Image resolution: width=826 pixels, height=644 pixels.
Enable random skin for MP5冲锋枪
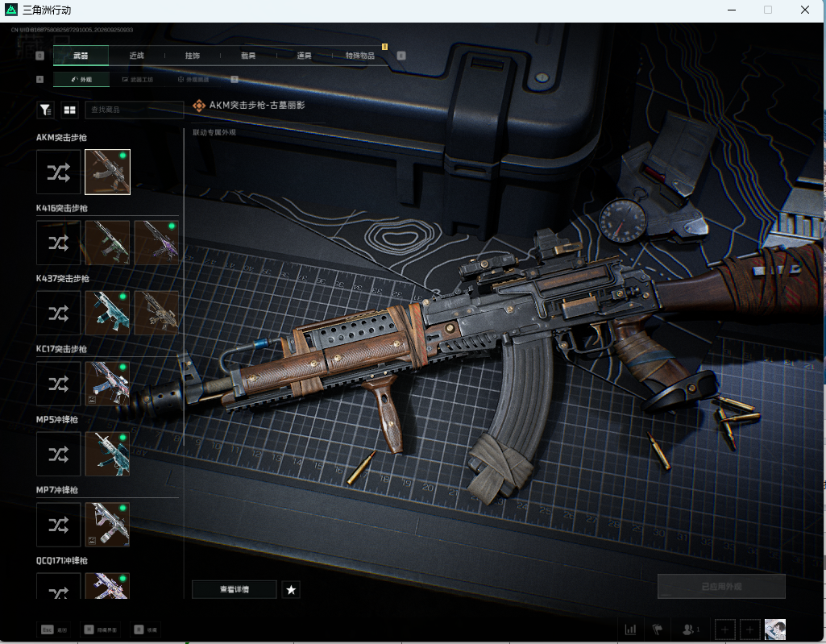point(59,455)
